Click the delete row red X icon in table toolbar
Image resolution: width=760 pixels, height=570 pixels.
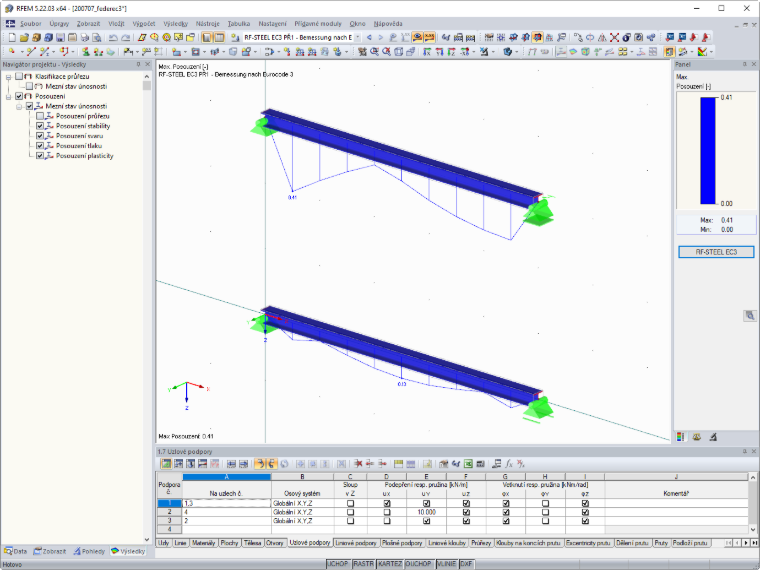pyautogui.click(x=358, y=464)
